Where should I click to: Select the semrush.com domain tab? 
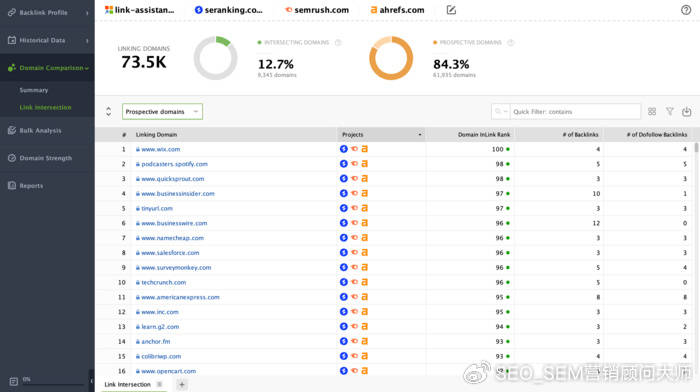tap(317, 10)
